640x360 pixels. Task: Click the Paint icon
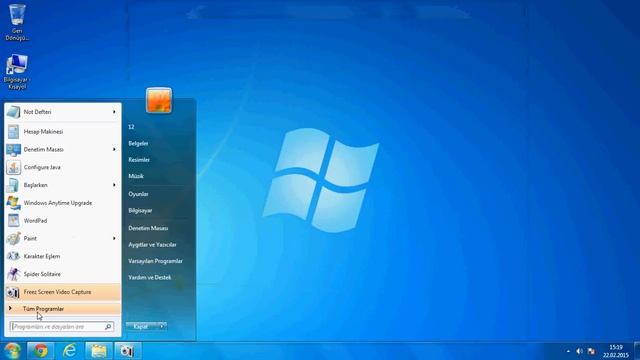coord(13,238)
